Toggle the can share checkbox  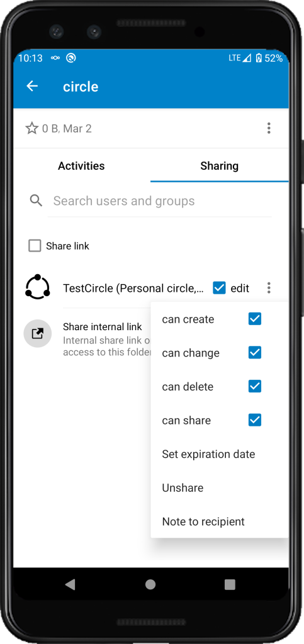[255, 420]
